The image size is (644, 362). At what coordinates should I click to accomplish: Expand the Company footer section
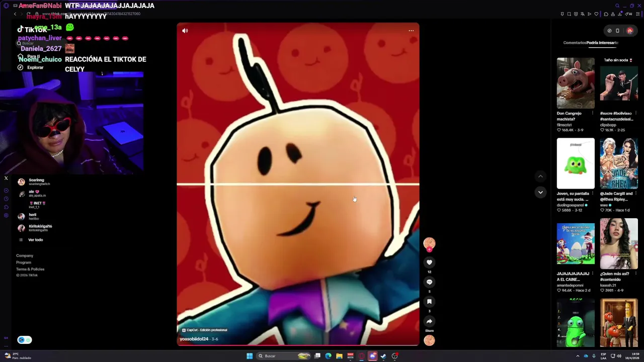25,256
